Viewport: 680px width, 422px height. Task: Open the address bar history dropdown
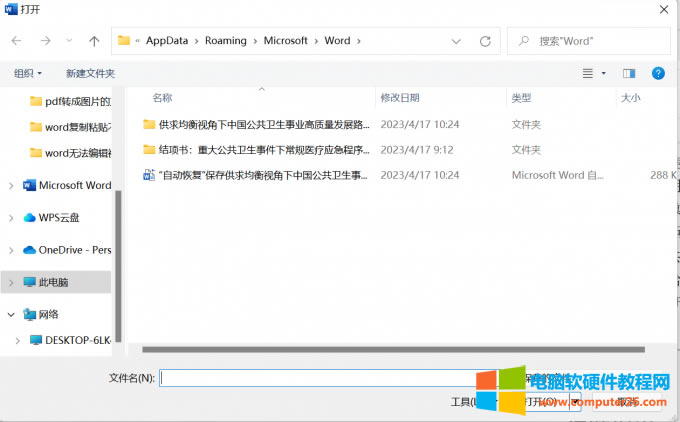(x=456, y=41)
